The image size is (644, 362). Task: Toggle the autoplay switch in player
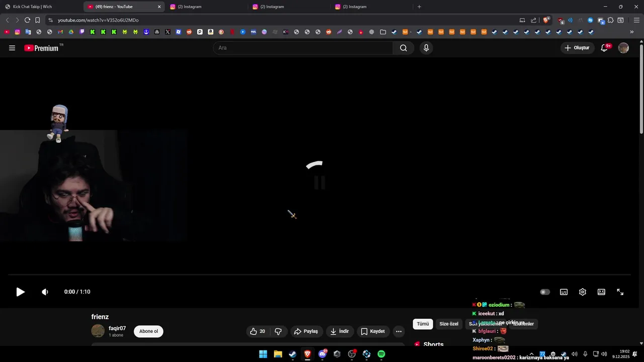pos(545,292)
